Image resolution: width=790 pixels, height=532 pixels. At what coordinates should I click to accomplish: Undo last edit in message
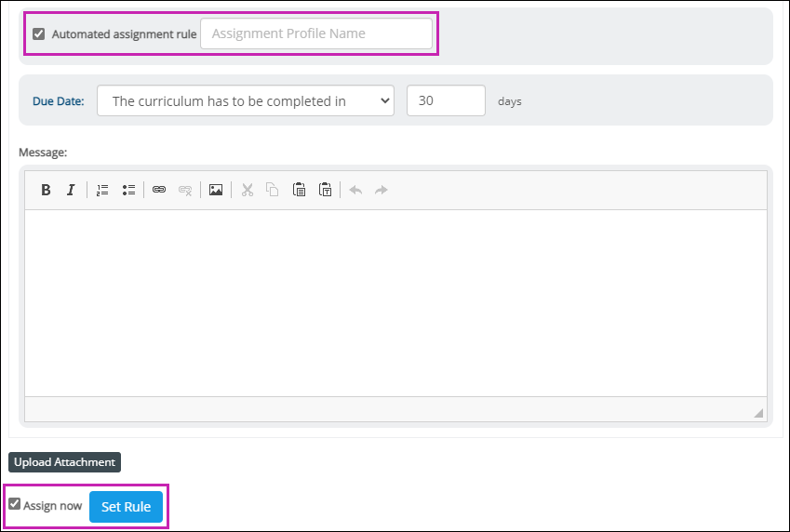355,190
